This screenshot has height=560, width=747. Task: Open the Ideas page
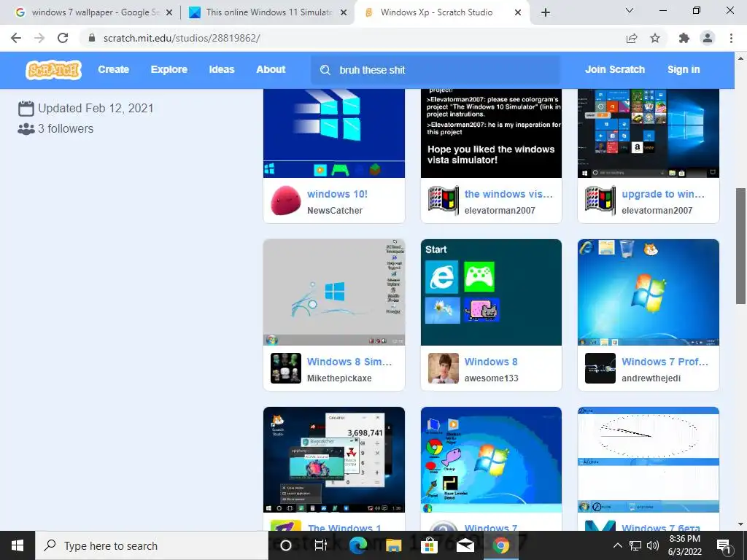coord(222,69)
